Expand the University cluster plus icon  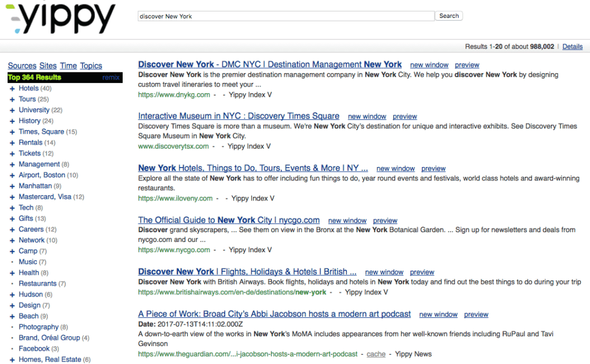point(12,110)
